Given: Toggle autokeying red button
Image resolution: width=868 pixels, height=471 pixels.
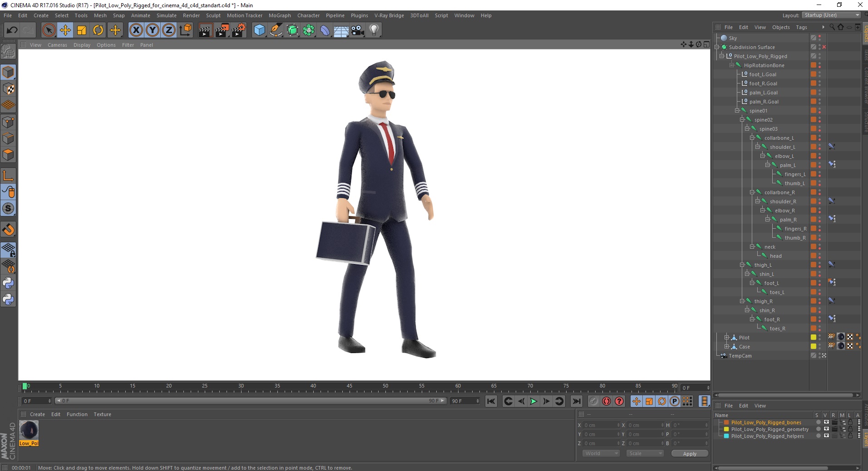Looking at the screenshot, I should [x=607, y=401].
